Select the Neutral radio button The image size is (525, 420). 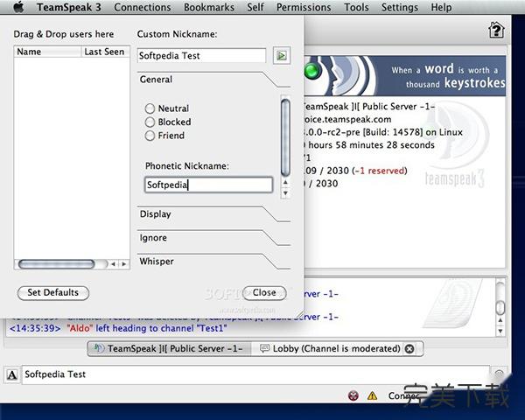(150, 108)
